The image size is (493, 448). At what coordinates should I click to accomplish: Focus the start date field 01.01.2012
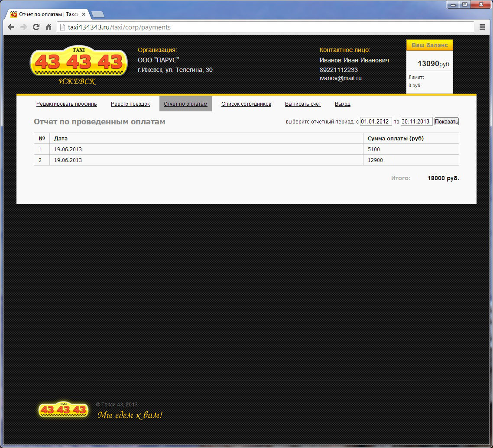pyautogui.click(x=376, y=122)
